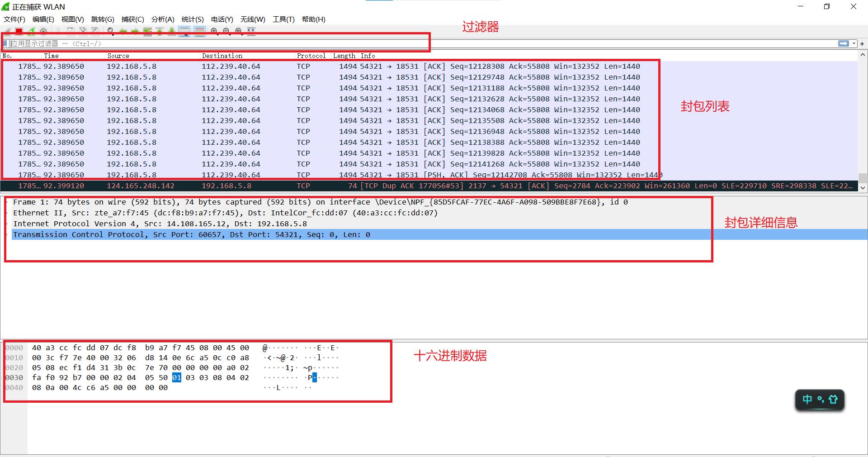This screenshot has height=457, width=868.
Task: Select the TCP Dup ACK packet row
Action: coord(429,186)
